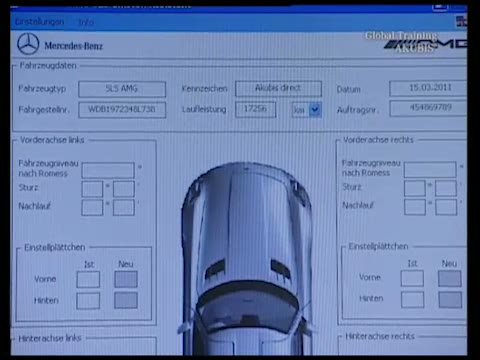The width and height of the screenshot is (480, 360).
Task: Click the flag icon in the menu bar
Action: pyautogui.click(x=462, y=21)
